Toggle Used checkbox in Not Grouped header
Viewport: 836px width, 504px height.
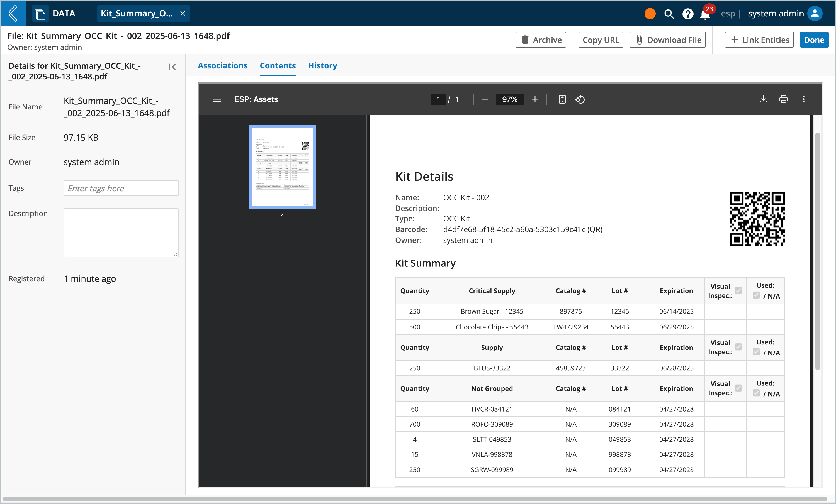click(x=756, y=393)
